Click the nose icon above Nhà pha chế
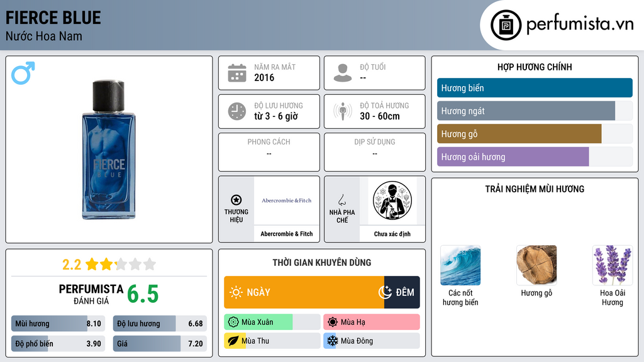This screenshot has height=362, width=644. (341, 200)
